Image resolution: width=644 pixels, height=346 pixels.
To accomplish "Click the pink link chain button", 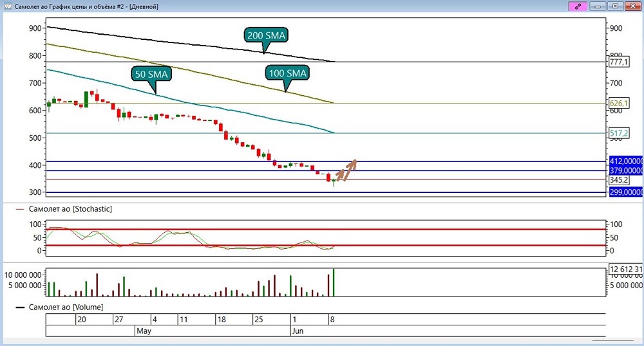I will [578, 6].
